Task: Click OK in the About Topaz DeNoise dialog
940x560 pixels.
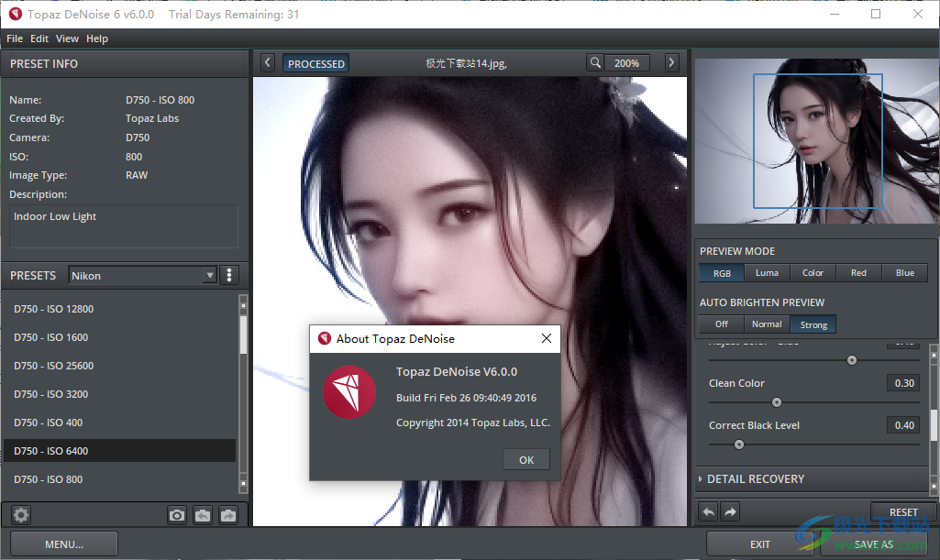Action: click(526, 459)
